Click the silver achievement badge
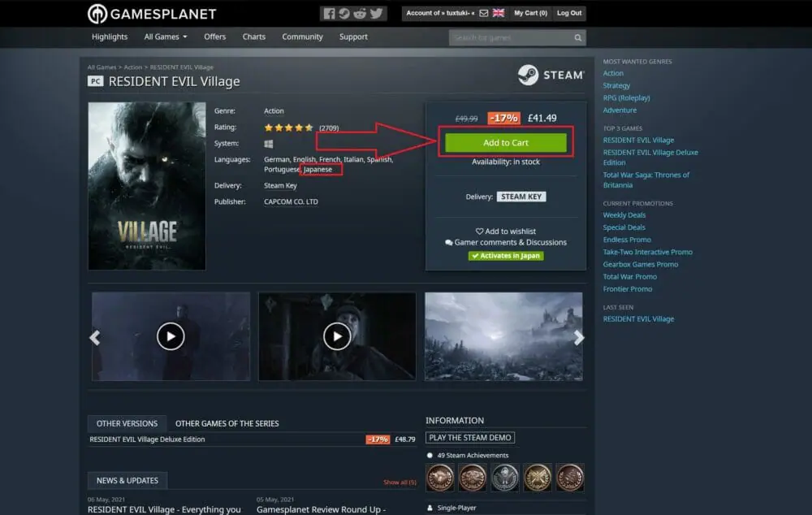The width and height of the screenshot is (812, 515). click(505, 478)
